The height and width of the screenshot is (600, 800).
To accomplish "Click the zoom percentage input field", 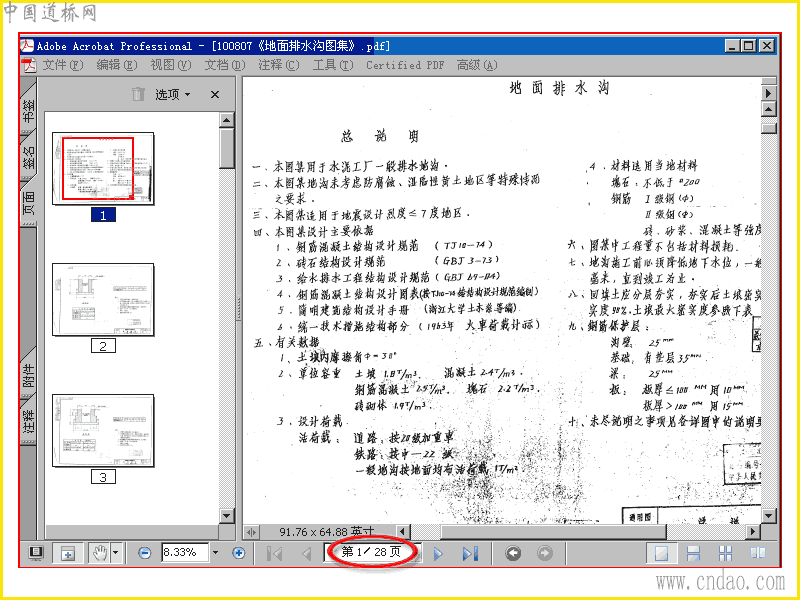I will (x=185, y=553).
